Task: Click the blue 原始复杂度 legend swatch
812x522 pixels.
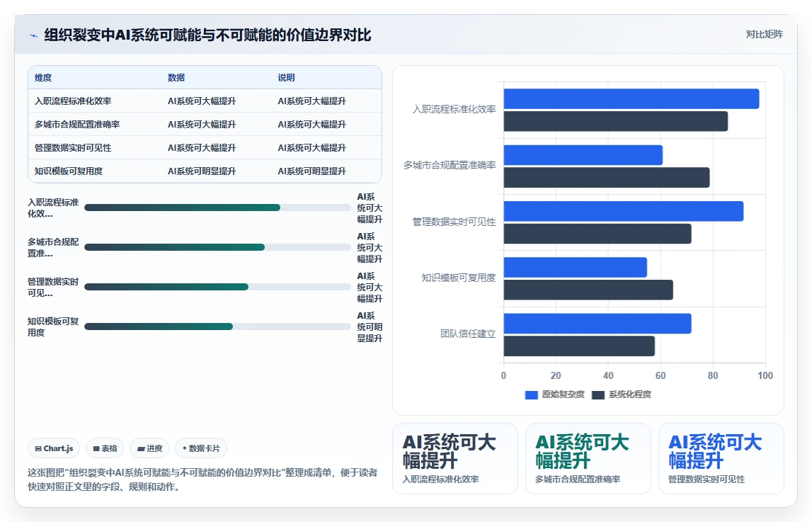Action: (x=532, y=395)
